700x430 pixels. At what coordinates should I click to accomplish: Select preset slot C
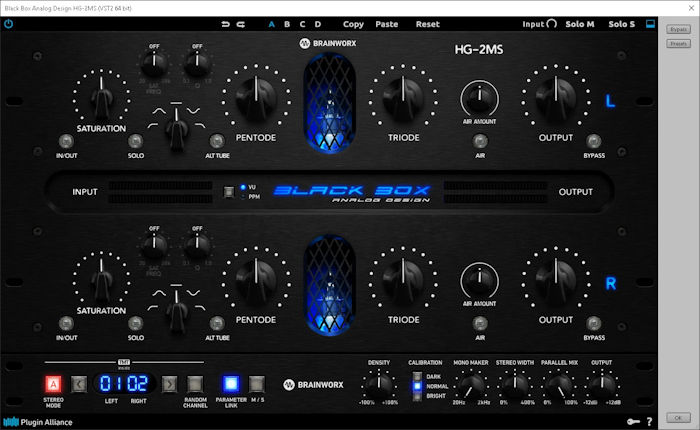pyautogui.click(x=302, y=24)
